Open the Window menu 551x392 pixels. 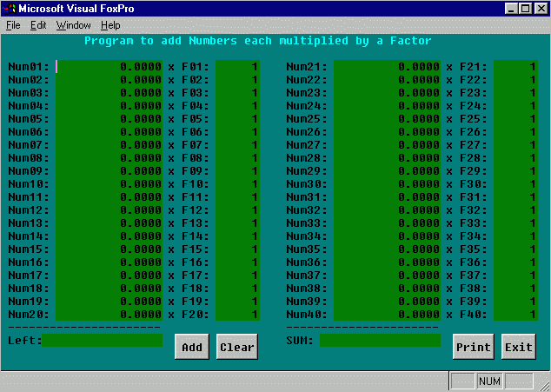73,25
